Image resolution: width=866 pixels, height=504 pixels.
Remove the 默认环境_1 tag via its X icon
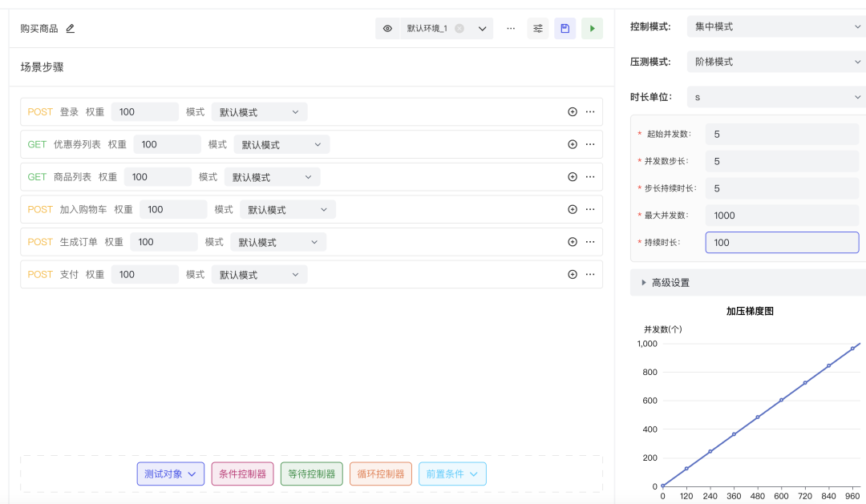458,27
